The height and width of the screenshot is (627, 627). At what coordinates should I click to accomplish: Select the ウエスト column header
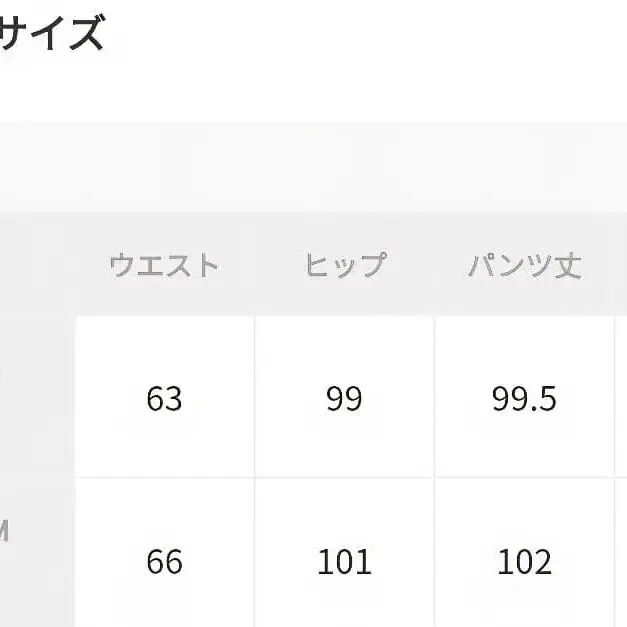pos(164,266)
